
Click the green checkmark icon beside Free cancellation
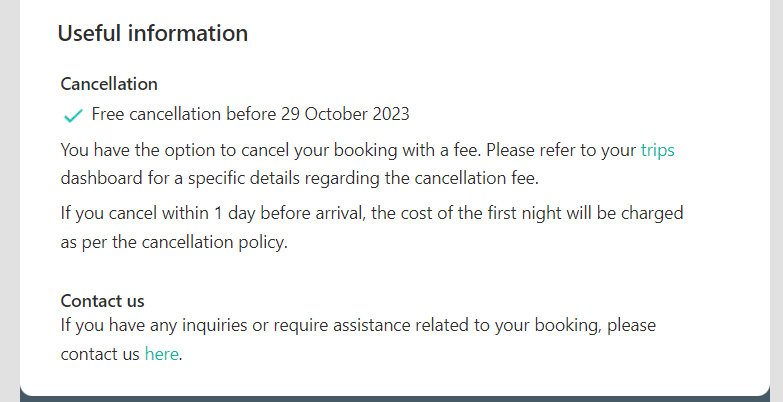point(73,116)
